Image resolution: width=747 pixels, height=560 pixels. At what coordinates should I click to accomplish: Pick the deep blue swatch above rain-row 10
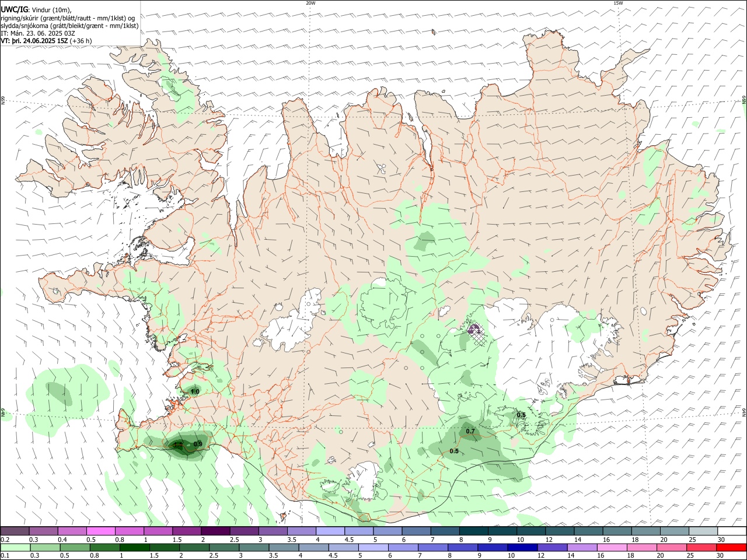522,547
